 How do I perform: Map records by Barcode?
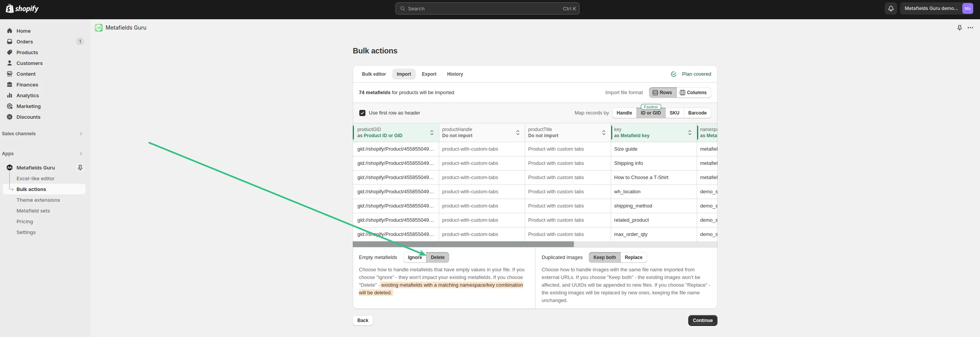pos(697,113)
